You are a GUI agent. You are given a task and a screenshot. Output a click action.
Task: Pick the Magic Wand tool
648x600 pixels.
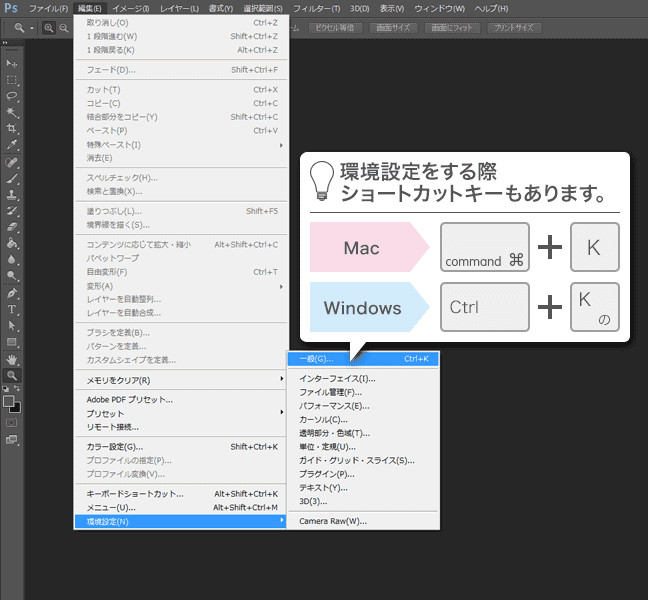12,112
